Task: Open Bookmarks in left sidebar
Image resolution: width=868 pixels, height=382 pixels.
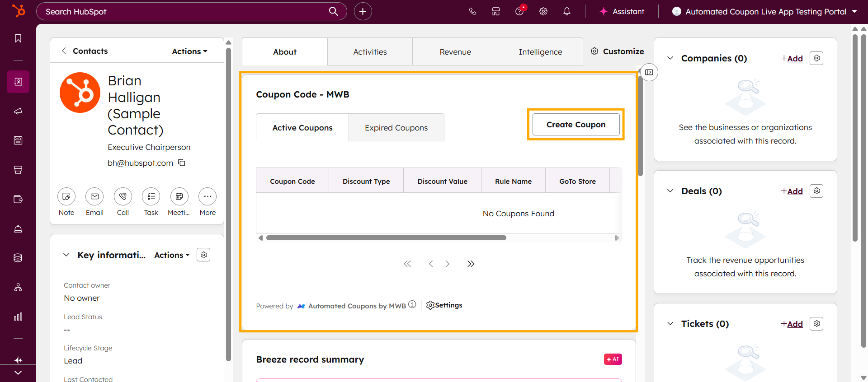Action: [18, 38]
